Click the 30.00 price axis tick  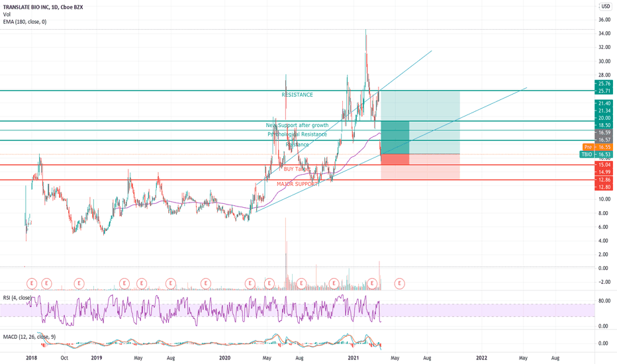604,61
